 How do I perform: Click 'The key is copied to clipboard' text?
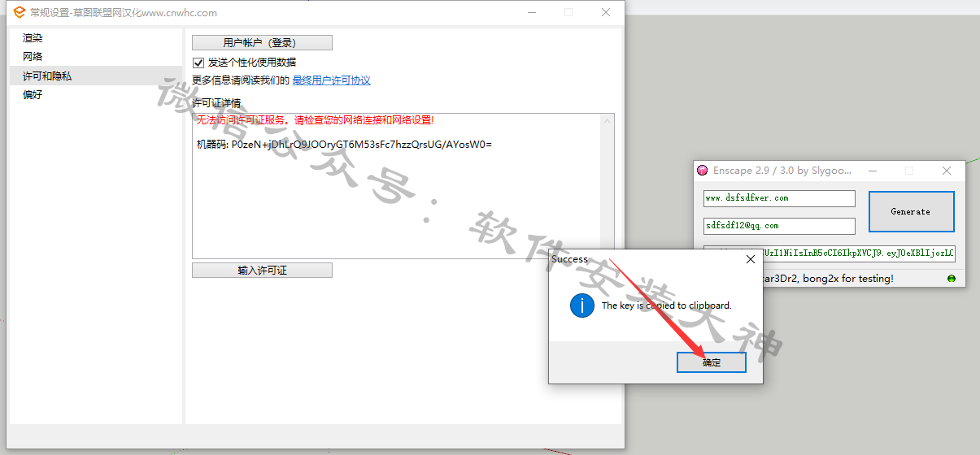point(667,305)
